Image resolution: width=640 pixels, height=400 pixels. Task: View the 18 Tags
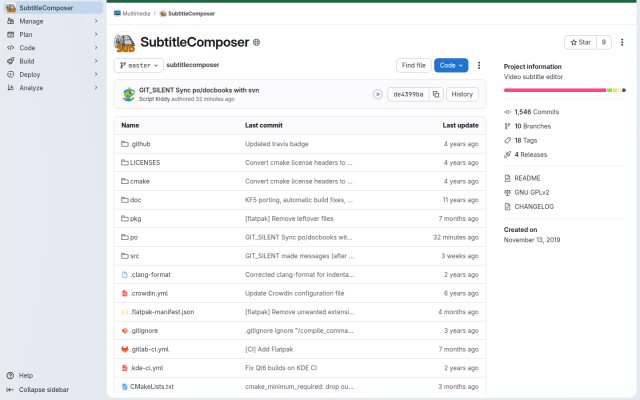pos(525,140)
